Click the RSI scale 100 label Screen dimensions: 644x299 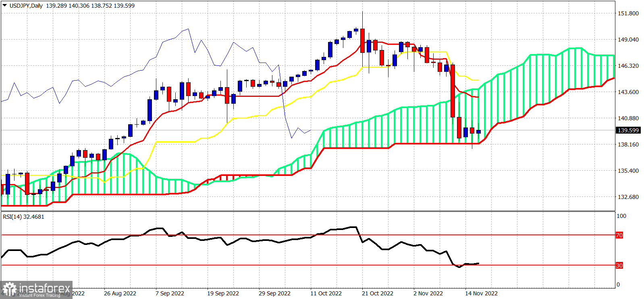(622, 216)
